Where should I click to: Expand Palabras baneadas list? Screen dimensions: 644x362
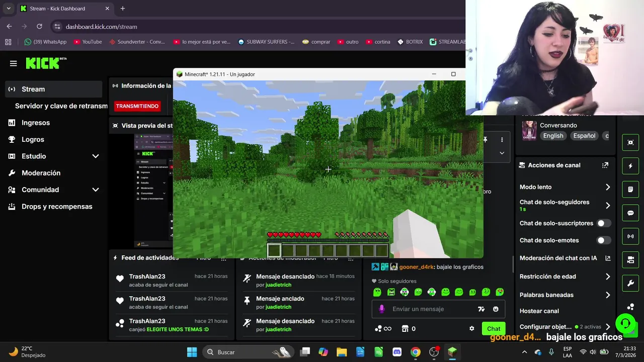click(x=608, y=295)
